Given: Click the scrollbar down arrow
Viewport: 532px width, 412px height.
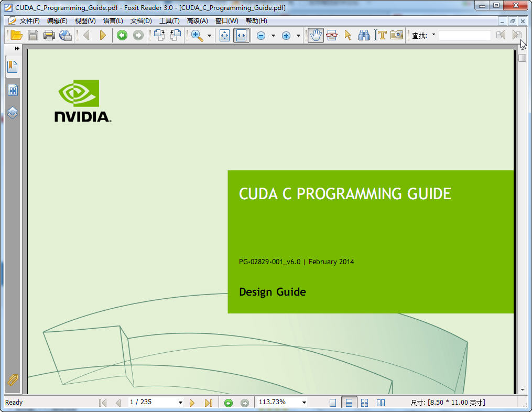Looking at the screenshot, I should click(523, 390).
